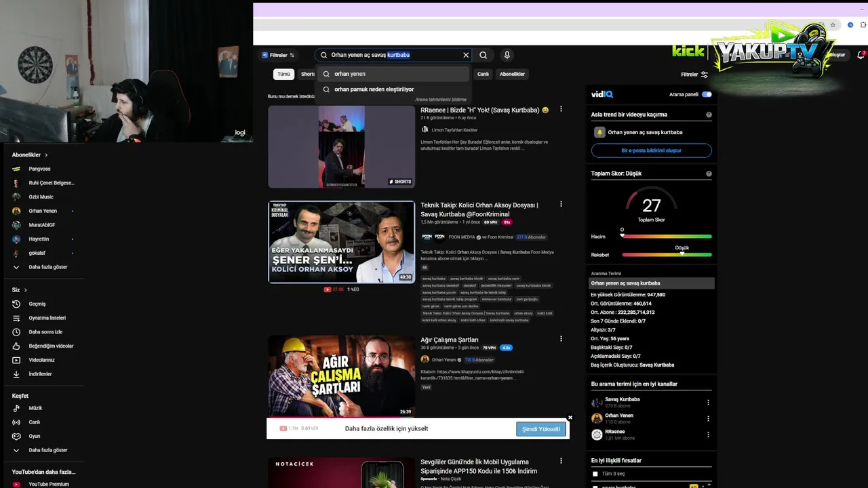This screenshot has width=868, height=488.
Task: Select the Tümü filter chip
Action: tap(283, 74)
